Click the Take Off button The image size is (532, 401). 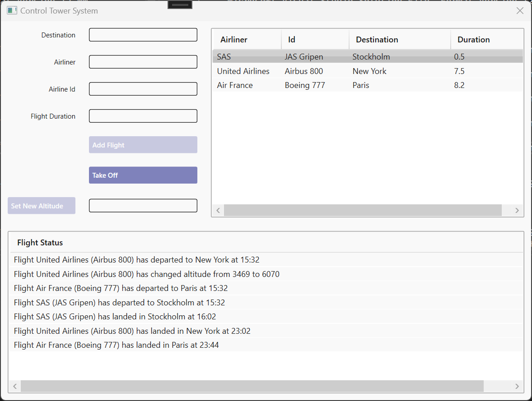click(x=143, y=175)
